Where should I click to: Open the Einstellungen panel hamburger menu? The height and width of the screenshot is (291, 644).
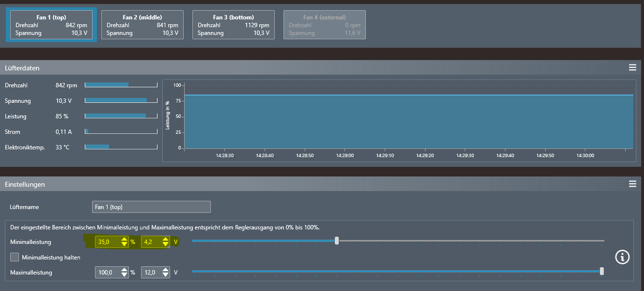(632, 184)
